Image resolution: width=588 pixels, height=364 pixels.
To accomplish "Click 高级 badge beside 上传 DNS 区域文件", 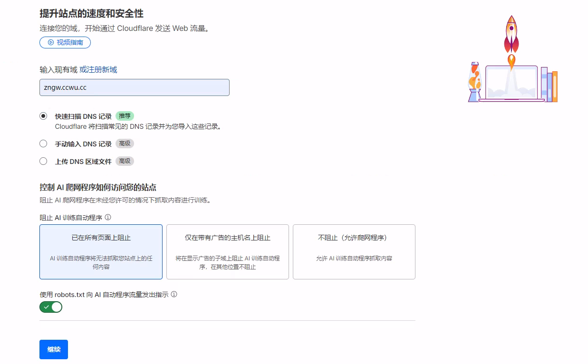I will tap(125, 161).
